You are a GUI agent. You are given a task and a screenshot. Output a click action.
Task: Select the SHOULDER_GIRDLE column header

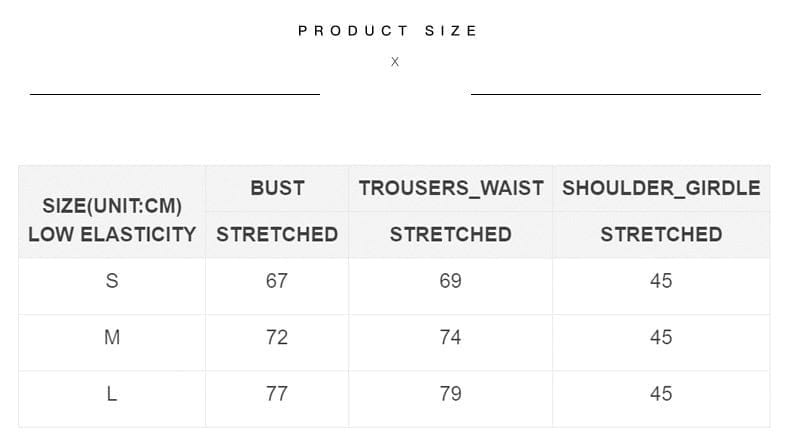coord(661,188)
